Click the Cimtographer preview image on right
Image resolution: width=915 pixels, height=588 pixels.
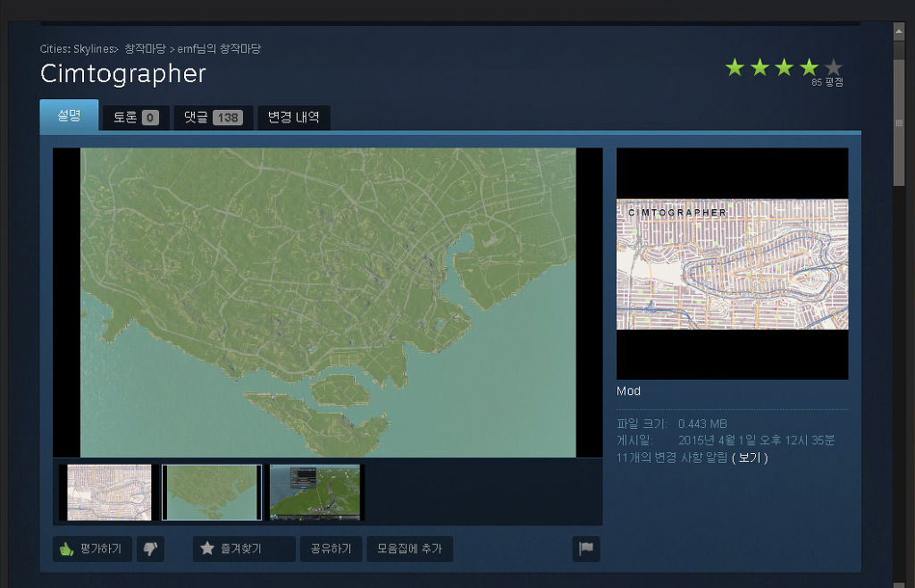(732, 264)
